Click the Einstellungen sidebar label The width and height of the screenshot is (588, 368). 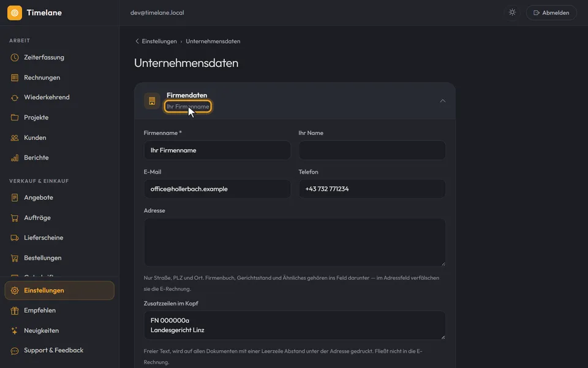click(x=44, y=290)
